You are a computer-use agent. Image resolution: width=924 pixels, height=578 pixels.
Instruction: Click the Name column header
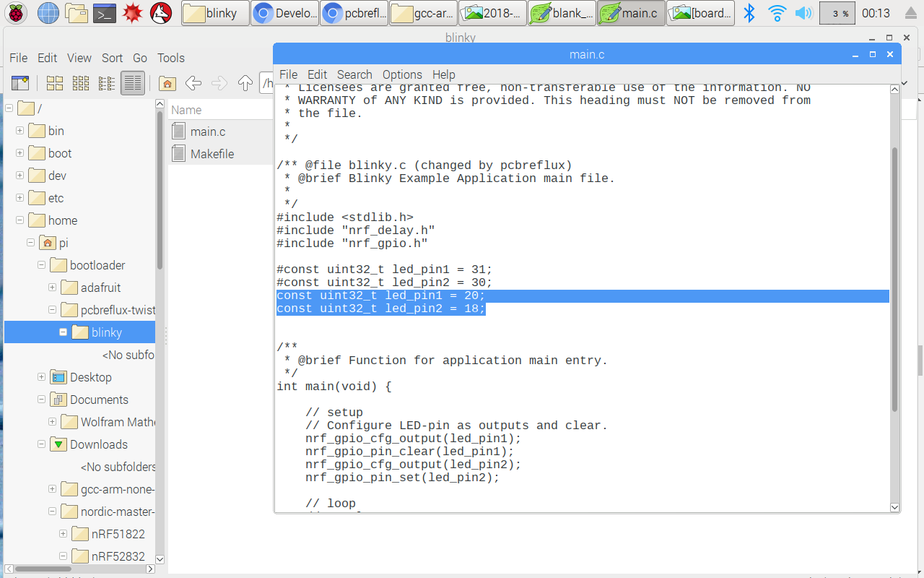coord(220,110)
